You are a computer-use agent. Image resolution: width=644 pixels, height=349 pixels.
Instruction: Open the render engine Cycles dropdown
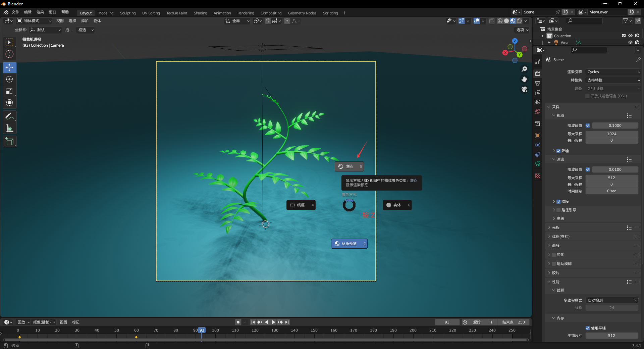[613, 72]
